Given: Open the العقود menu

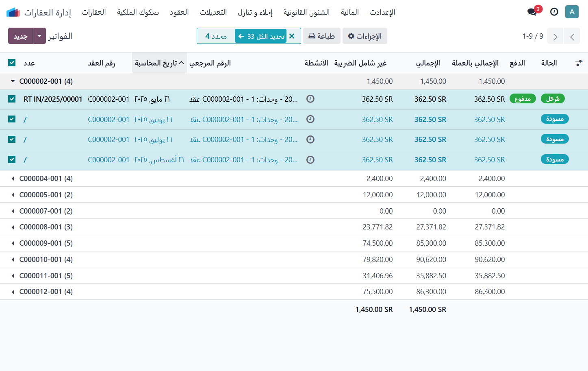Looking at the screenshot, I should pos(179,12).
